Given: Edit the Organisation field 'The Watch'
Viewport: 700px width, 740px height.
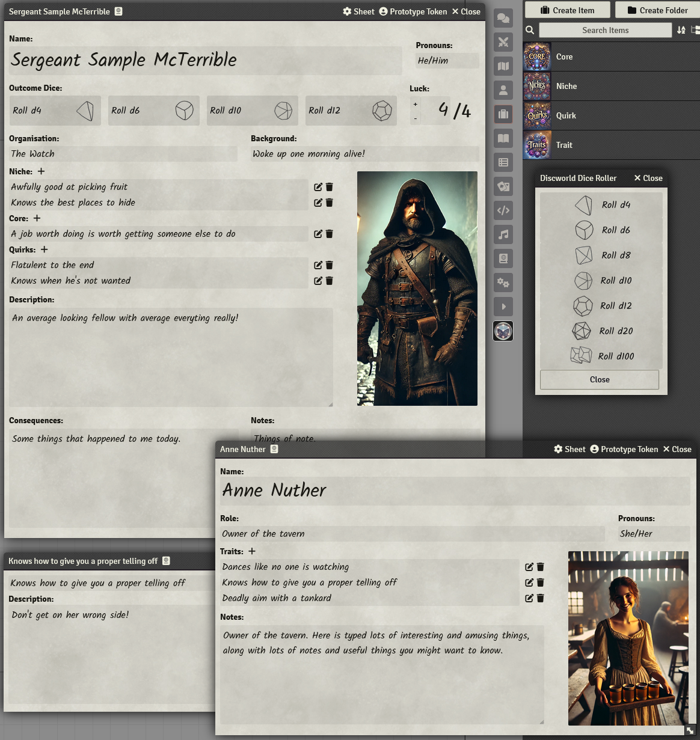Looking at the screenshot, I should (x=123, y=154).
